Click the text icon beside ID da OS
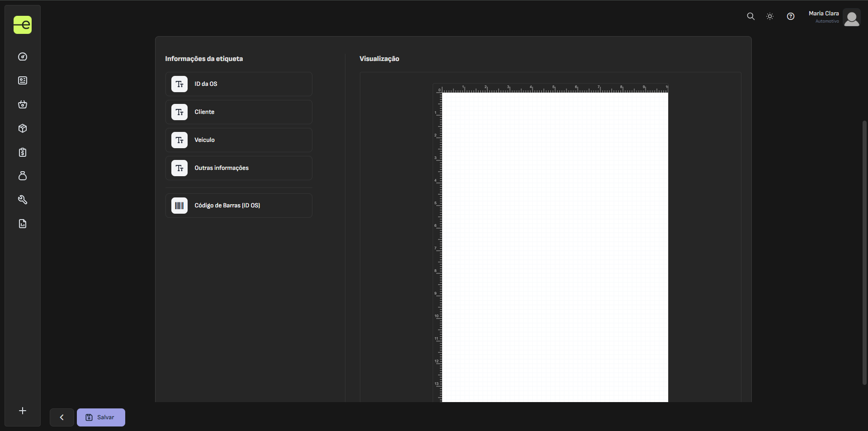Viewport: 868px width, 431px height. tap(179, 84)
